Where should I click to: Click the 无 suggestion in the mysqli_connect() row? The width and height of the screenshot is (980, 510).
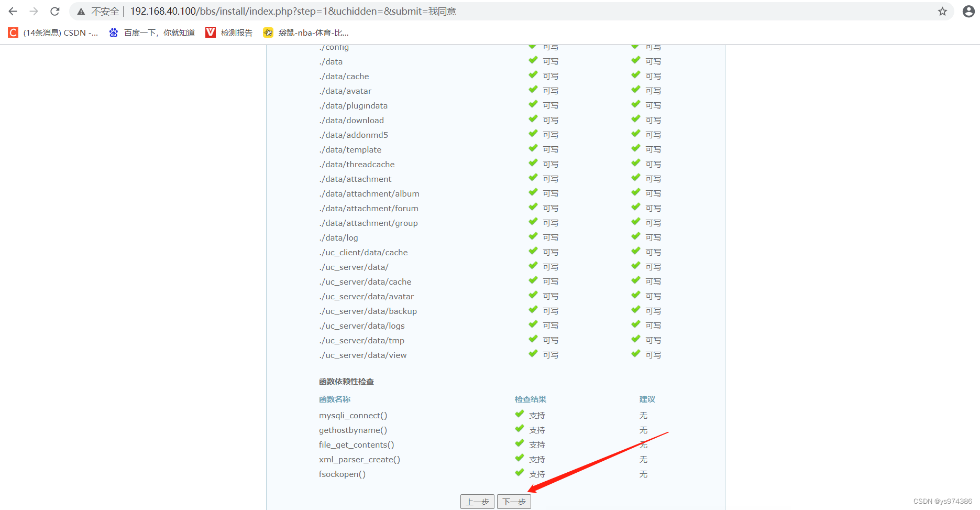(643, 415)
